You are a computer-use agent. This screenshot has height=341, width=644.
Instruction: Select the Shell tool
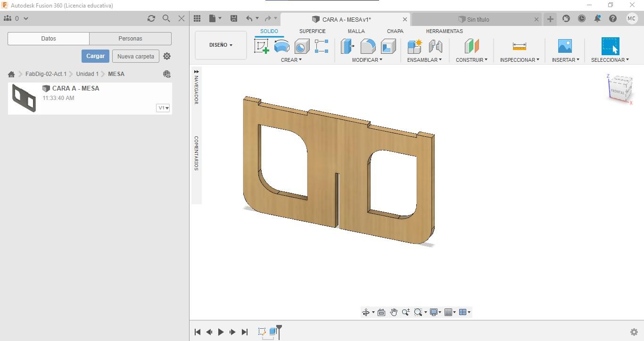(x=388, y=46)
